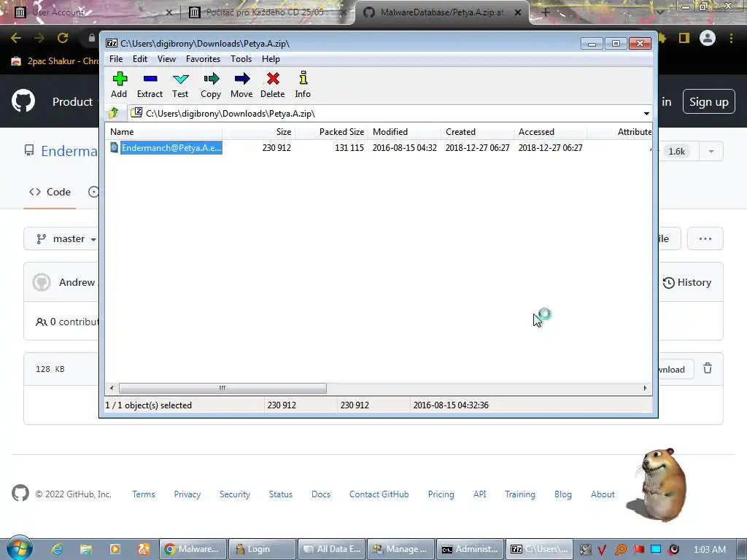Screen dimensions: 747x560
Task: Open the Code tab in repository
Action: click(50, 192)
